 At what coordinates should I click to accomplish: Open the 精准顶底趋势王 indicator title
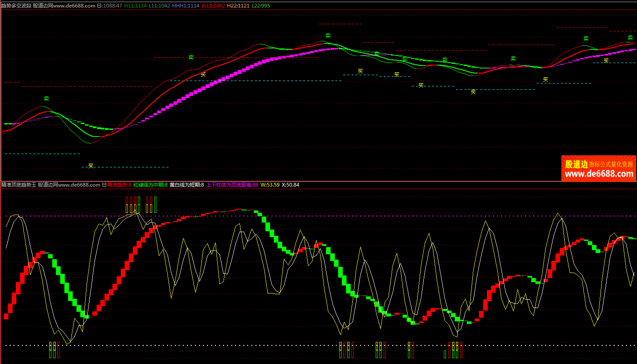(x=19, y=185)
